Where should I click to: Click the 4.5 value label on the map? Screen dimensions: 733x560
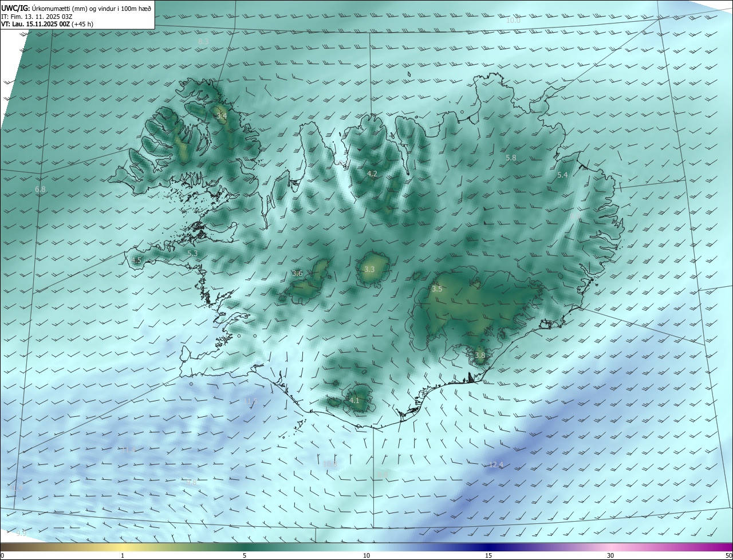[x=136, y=261]
